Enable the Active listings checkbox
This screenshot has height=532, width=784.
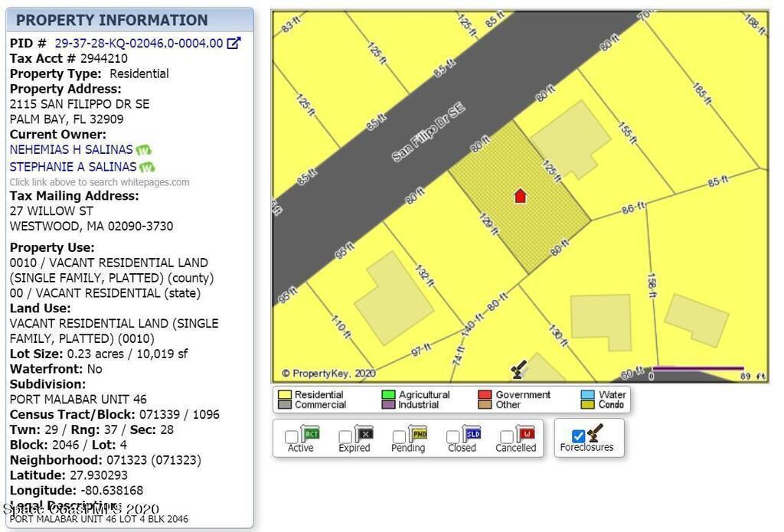tap(292, 436)
